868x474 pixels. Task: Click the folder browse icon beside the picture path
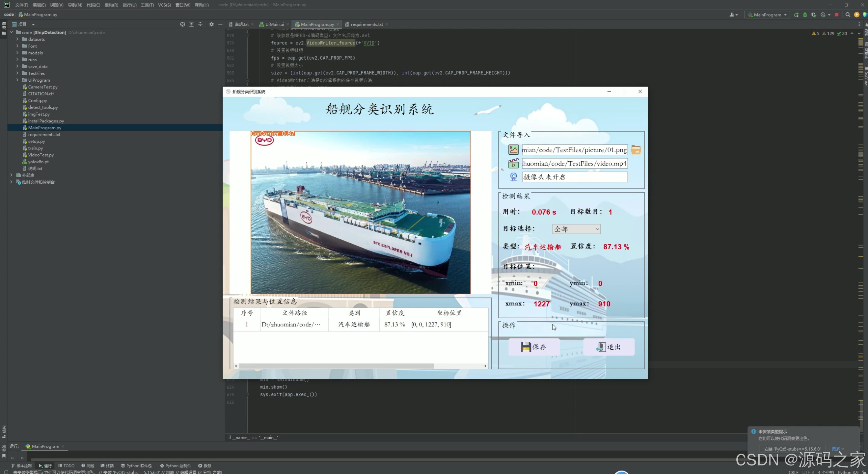[636, 150]
